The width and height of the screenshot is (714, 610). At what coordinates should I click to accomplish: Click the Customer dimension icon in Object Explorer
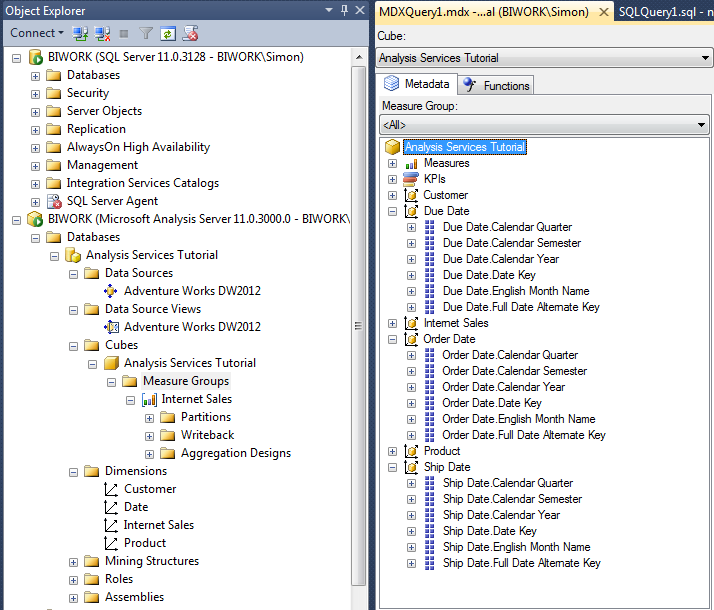point(111,489)
